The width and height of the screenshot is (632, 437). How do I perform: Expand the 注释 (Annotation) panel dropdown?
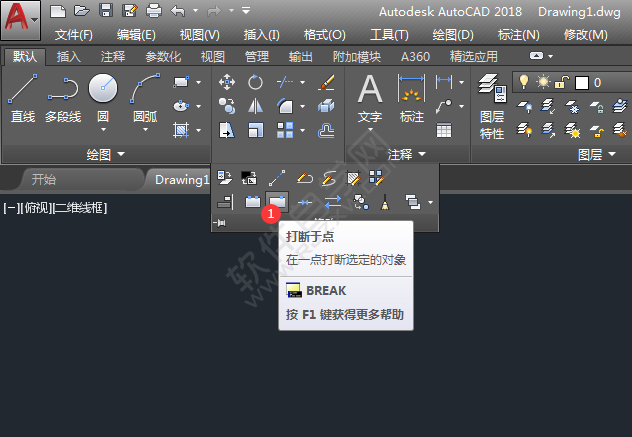[406, 154]
